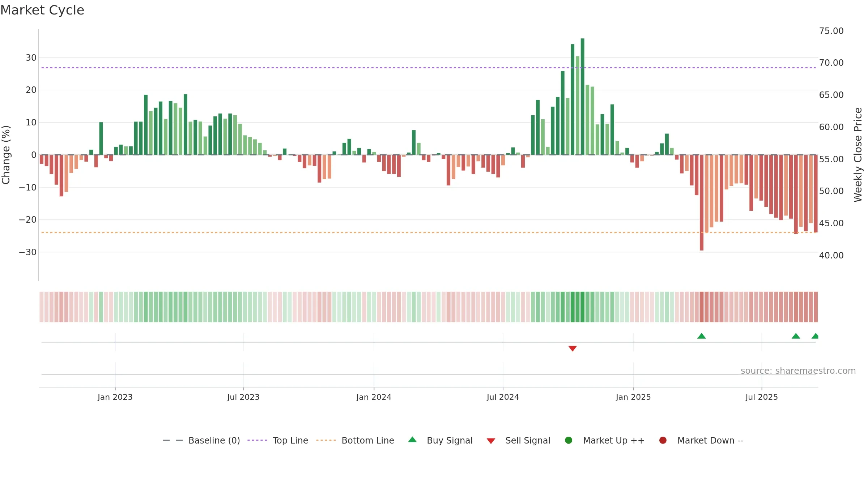Click the green Buy Signal triangle in the legend

(412, 440)
